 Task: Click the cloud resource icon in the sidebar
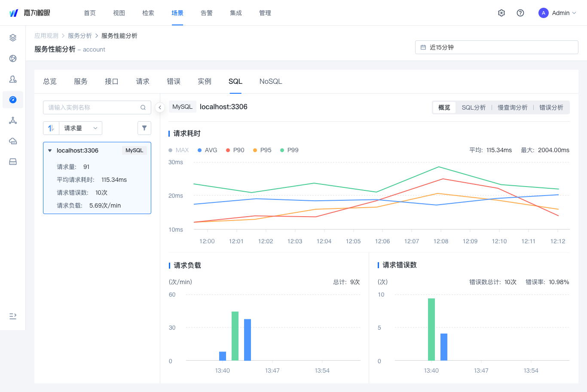click(x=12, y=141)
